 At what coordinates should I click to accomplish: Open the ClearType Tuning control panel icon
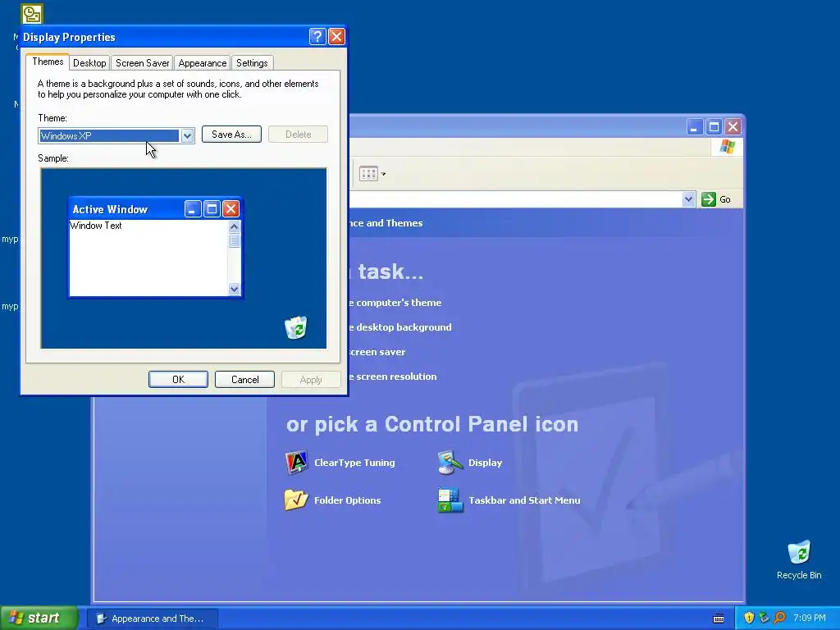click(340, 463)
